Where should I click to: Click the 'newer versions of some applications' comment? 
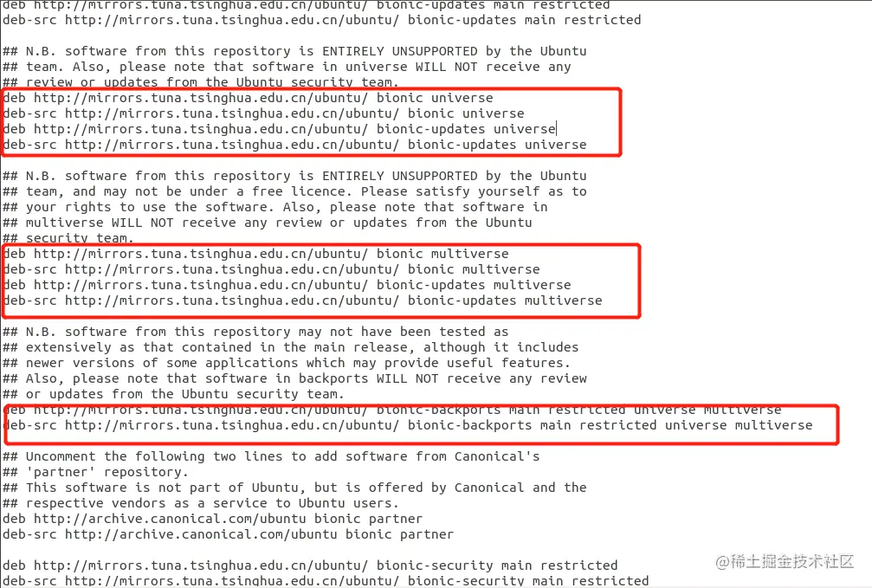click(287, 363)
